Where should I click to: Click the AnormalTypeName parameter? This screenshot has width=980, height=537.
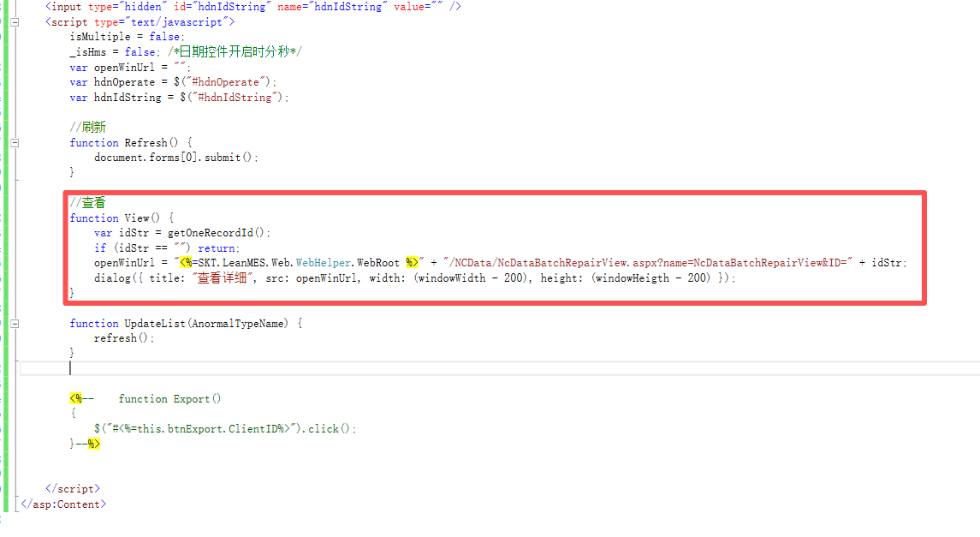[237, 323]
